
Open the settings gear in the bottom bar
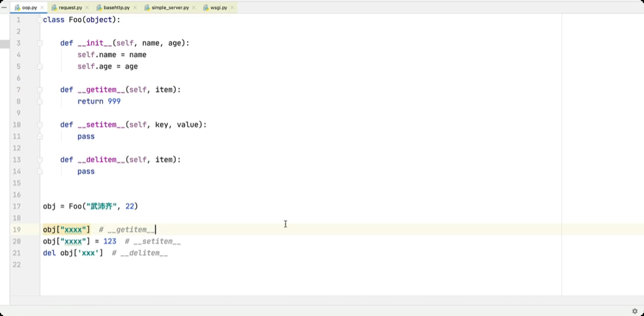[634, 311]
